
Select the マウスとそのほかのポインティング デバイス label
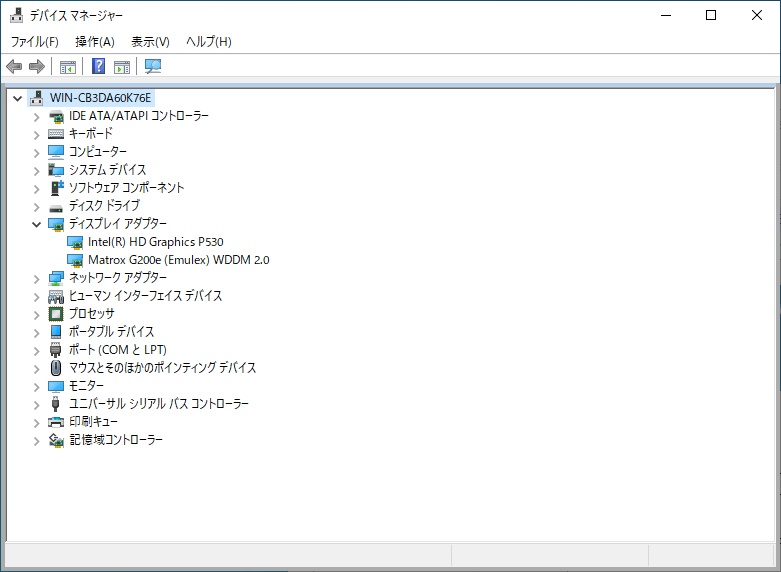click(x=162, y=368)
